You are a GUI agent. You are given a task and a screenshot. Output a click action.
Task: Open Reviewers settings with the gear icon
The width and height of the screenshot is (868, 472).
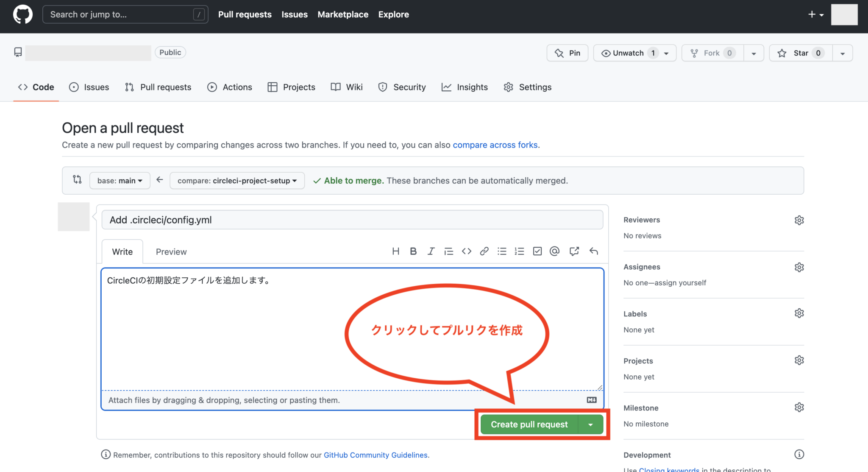coord(799,220)
